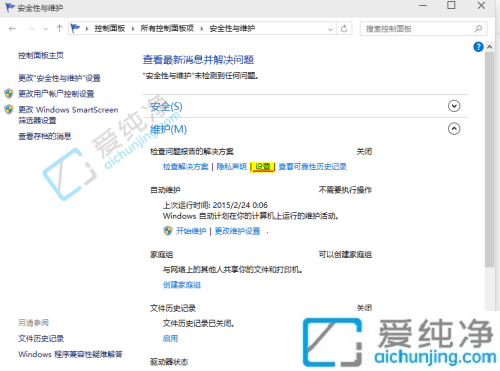Click the shield icon beside 更改用户帐户控制设置
The height and width of the screenshot is (371, 500).
(x=9, y=94)
